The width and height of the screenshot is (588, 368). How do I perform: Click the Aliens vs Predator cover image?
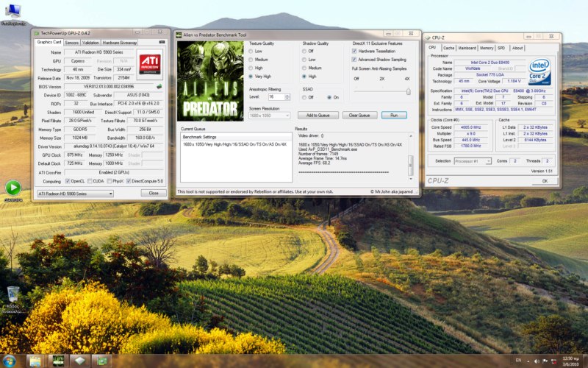coord(210,81)
